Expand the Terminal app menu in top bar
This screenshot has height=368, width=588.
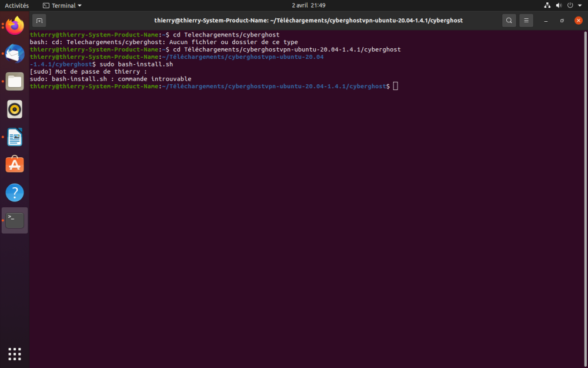coord(62,6)
